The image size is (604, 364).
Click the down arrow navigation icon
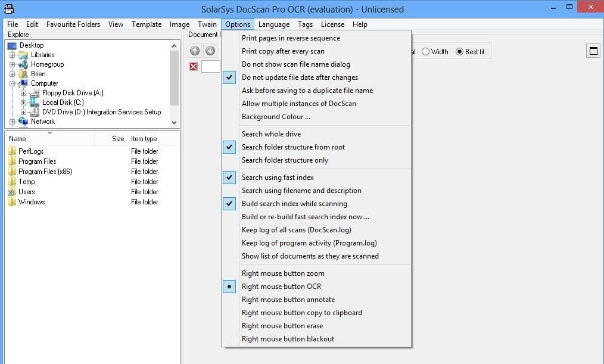[x=210, y=51]
